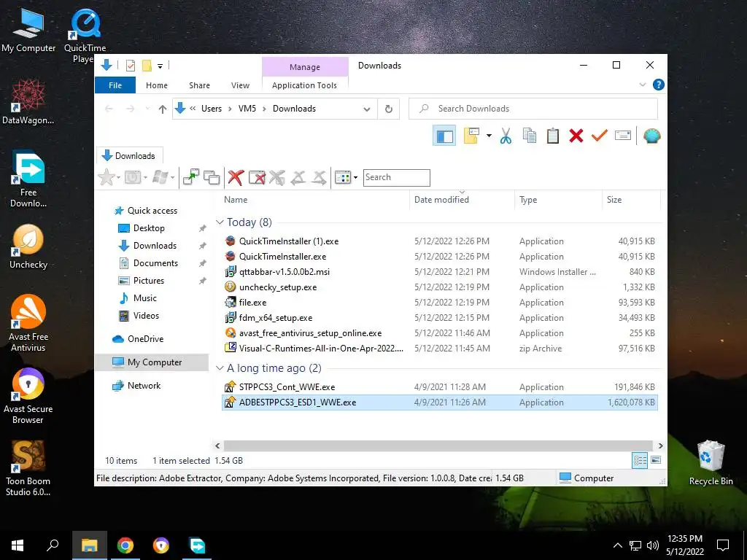Click QTTabBar red X close tab
The image size is (747, 560).
click(236, 178)
